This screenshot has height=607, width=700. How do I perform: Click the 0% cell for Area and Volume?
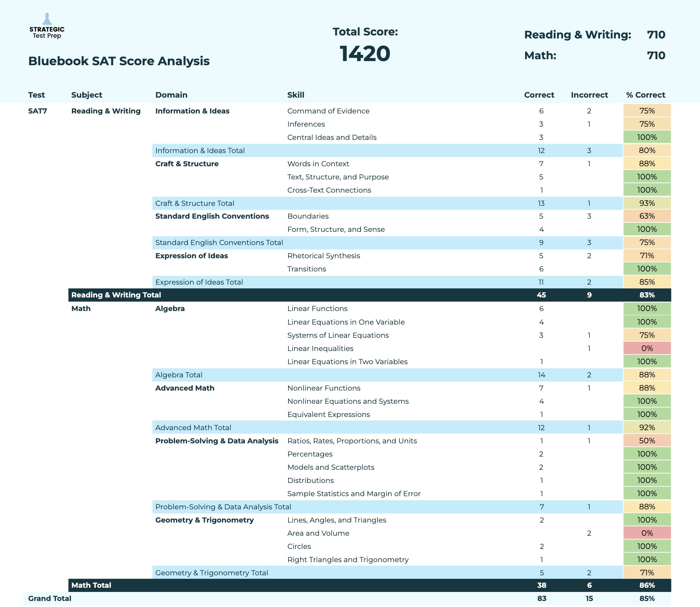(647, 533)
